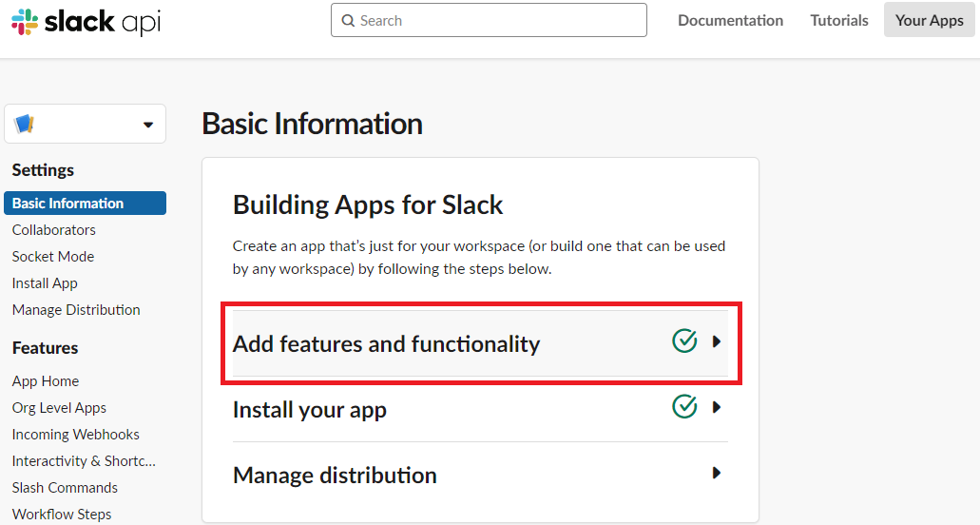The image size is (980, 525).
Task: Open the App Home feature page
Action: pos(46,381)
